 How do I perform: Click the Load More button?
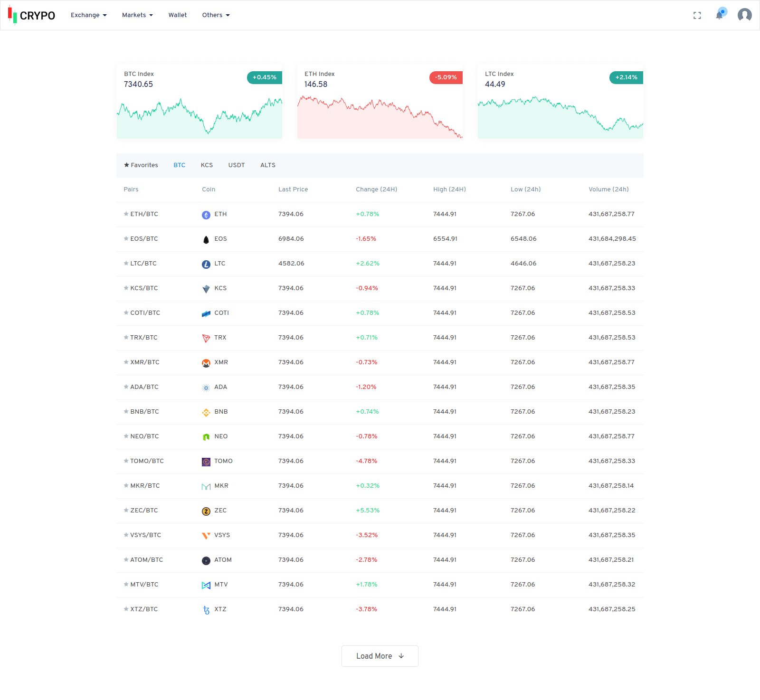pos(380,656)
